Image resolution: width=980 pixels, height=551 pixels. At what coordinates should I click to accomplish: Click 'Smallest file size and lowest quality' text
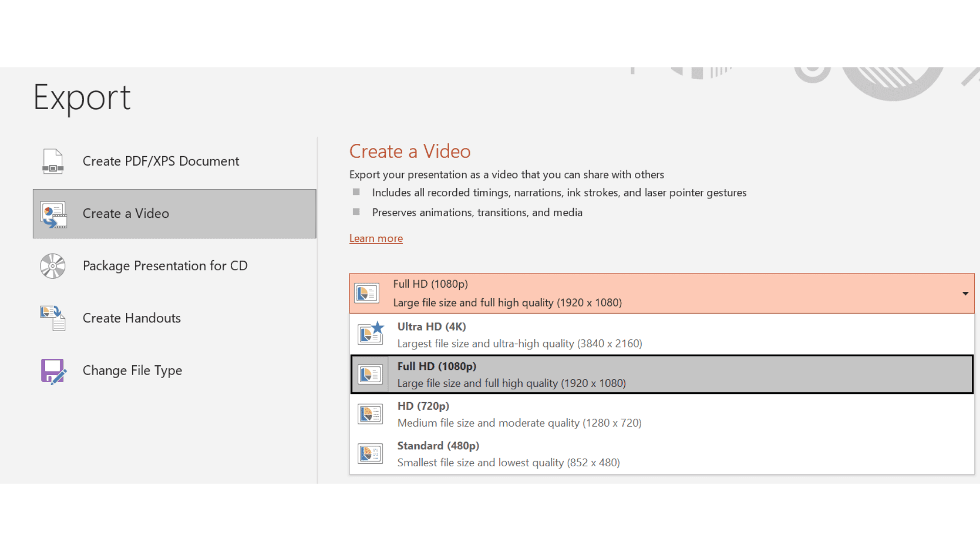[x=509, y=463]
